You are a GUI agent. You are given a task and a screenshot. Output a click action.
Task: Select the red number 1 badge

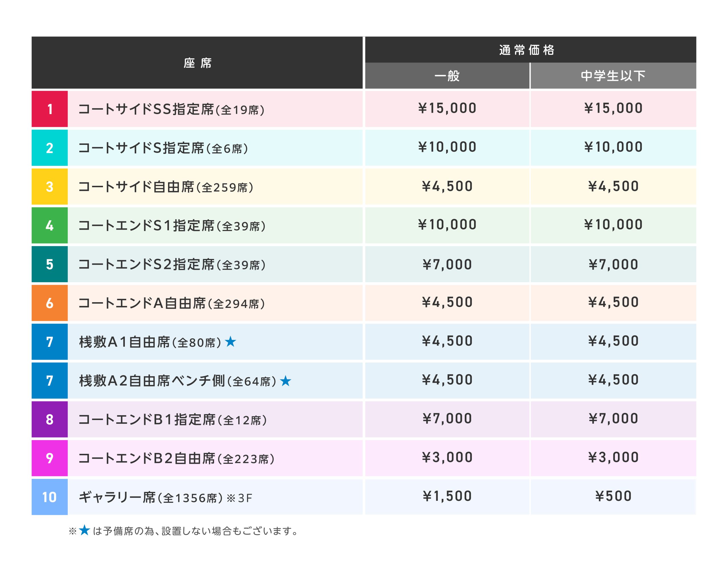(50, 109)
